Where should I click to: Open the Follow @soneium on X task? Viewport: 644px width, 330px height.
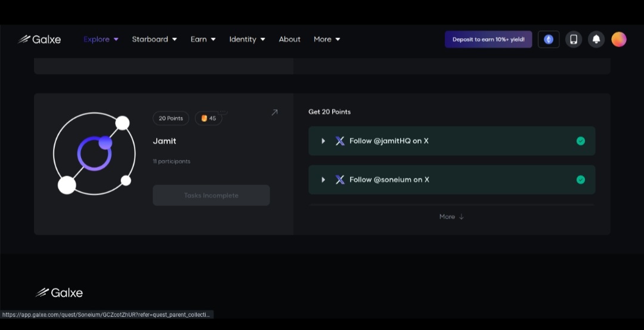click(x=452, y=180)
